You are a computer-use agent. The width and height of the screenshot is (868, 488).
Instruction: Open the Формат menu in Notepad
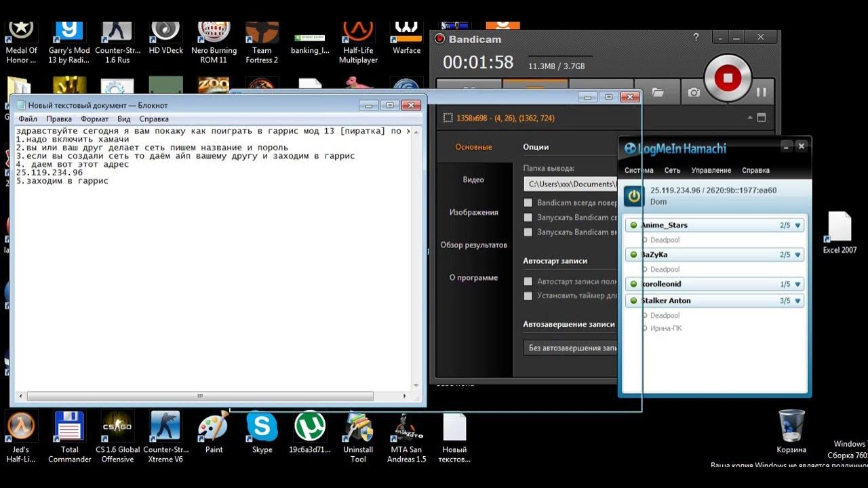coord(94,119)
